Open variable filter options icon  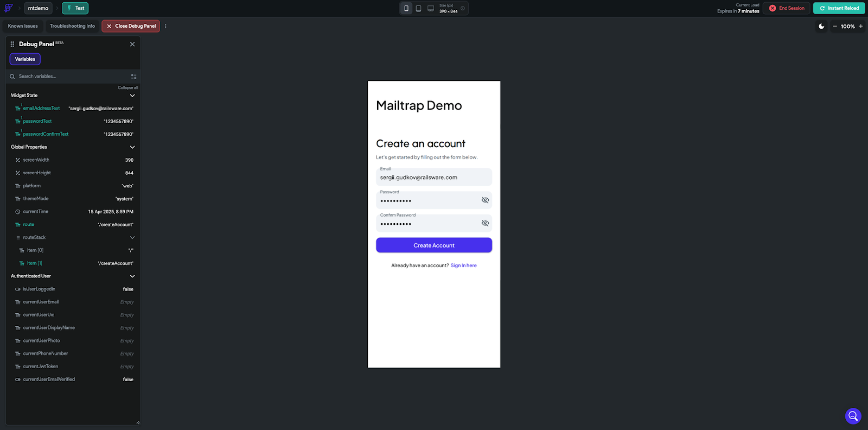click(x=133, y=77)
